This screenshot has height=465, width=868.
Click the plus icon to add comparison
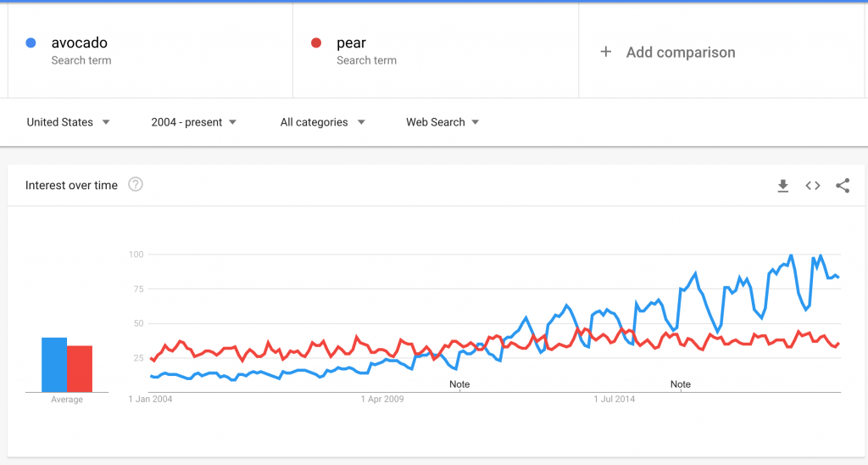click(605, 52)
